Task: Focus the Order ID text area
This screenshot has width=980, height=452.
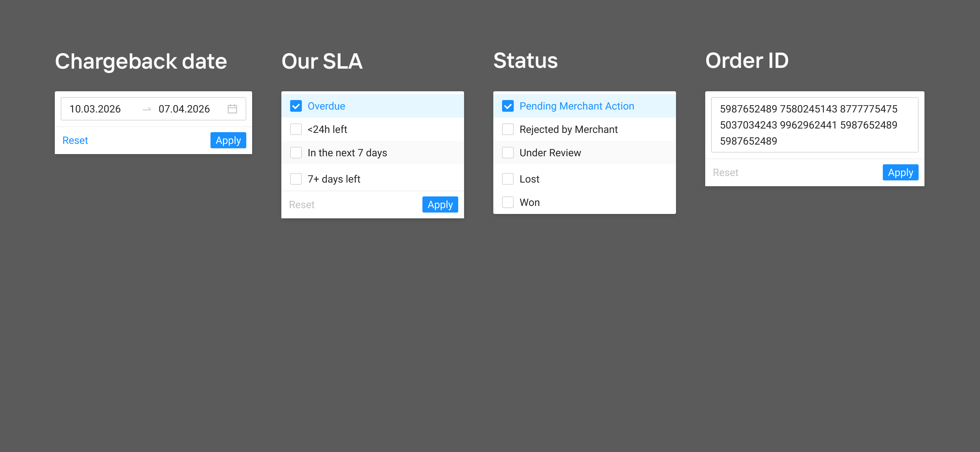Action: coord(814,125)
